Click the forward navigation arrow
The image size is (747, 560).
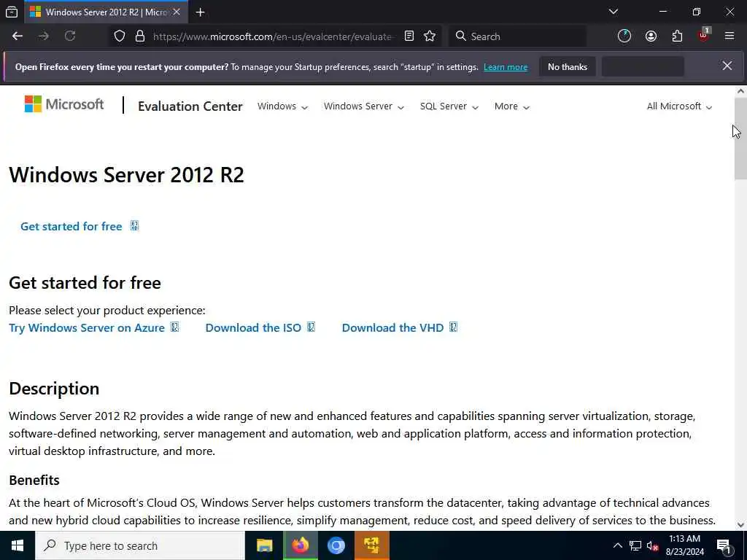(44, 36)
